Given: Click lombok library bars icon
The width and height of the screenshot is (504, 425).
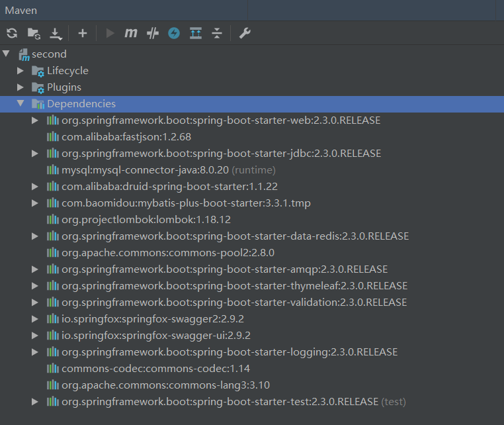Looking at the screenshot, I should [53, 219].
